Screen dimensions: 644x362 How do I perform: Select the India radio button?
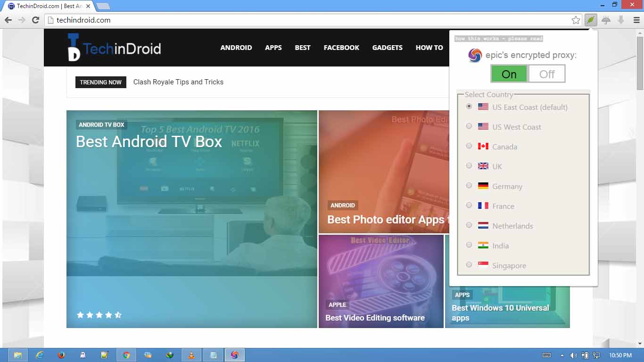click(x=469, y=245)
